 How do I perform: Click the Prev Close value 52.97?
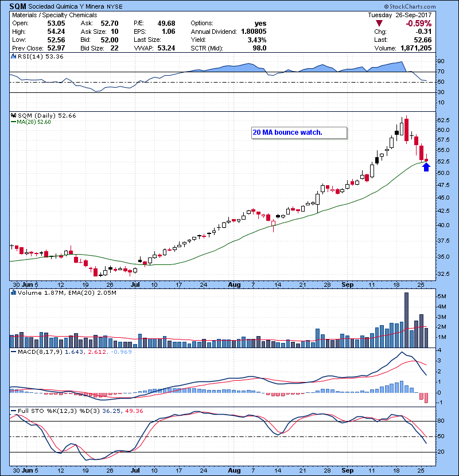[56, 48]
